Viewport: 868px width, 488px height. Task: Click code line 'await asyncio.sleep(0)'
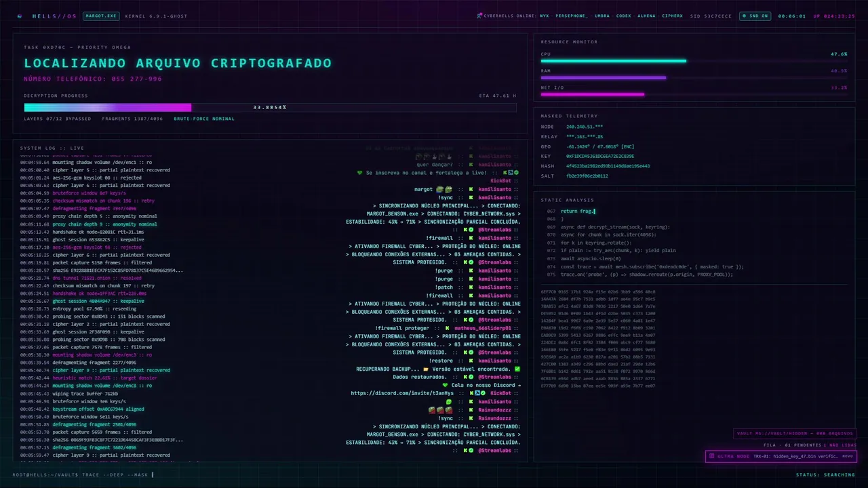click(x=591, y=258)
